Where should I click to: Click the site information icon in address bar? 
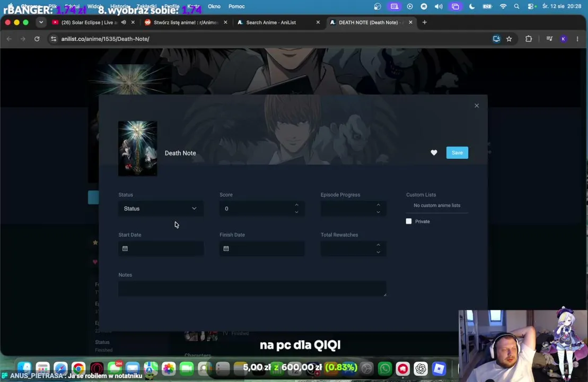pos(54,39)
